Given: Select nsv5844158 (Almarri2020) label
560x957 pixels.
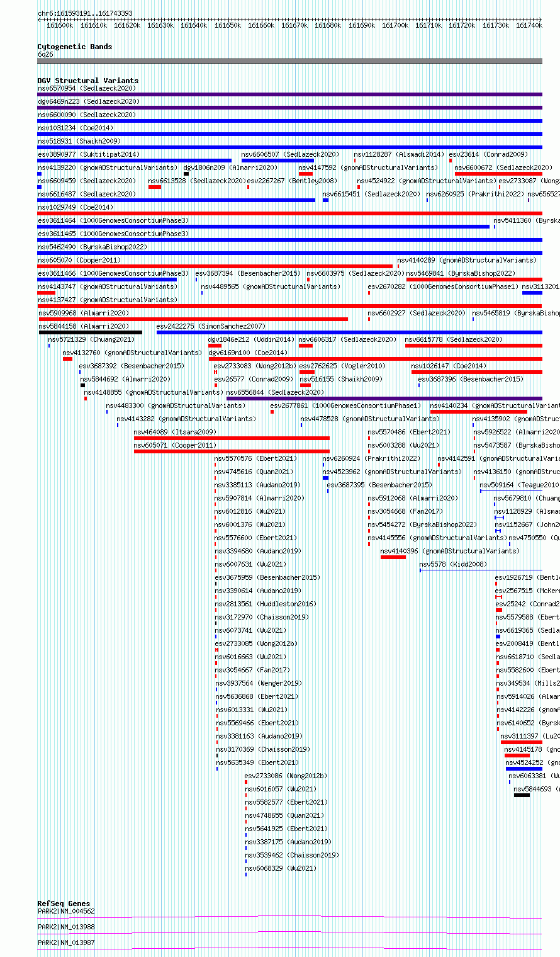Looking at the screenshot, I should coord(83,326).
